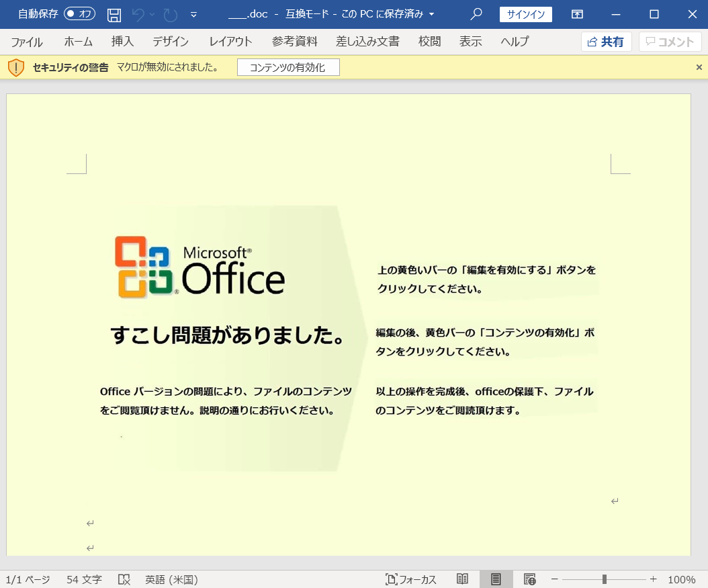Dismiss the security warning bar with X
Viewport: 708px width, 588px height.
click(699, 67)
